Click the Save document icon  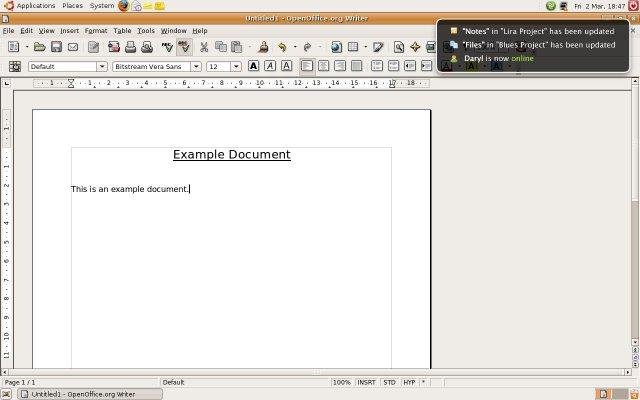click(x=56, y=47)
